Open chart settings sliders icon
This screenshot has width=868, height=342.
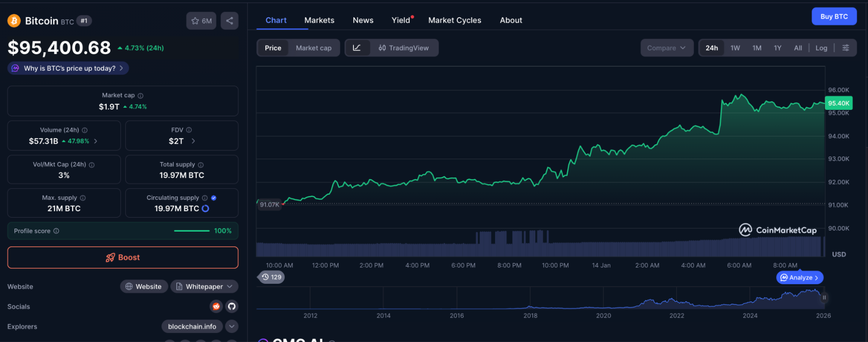pos(845,48)
